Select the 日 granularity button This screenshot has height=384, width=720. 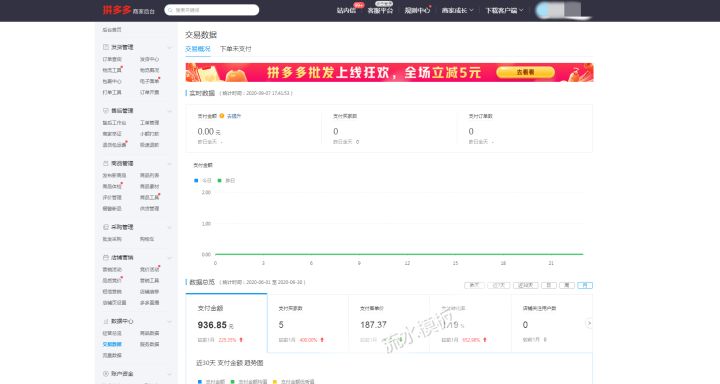click(x=549, y=285)
